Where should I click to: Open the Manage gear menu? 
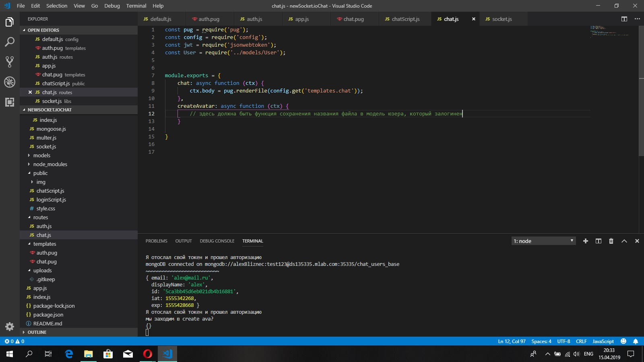coord(10,327)
